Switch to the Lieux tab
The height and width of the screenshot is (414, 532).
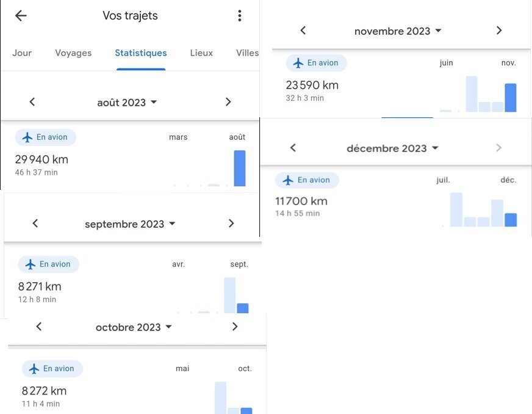(x=201, y=53)
